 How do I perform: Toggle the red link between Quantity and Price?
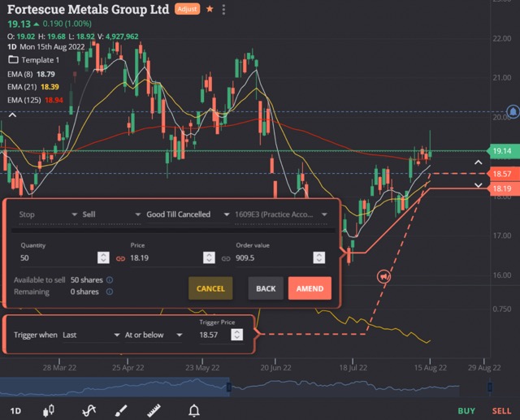point(119,258)
